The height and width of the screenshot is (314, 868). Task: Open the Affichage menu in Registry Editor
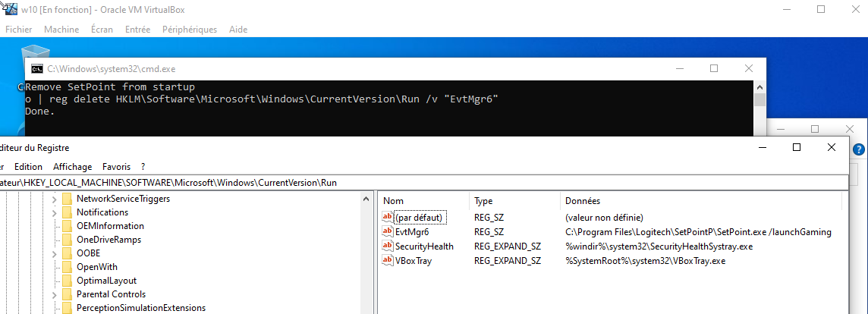(x=73, y=166)
